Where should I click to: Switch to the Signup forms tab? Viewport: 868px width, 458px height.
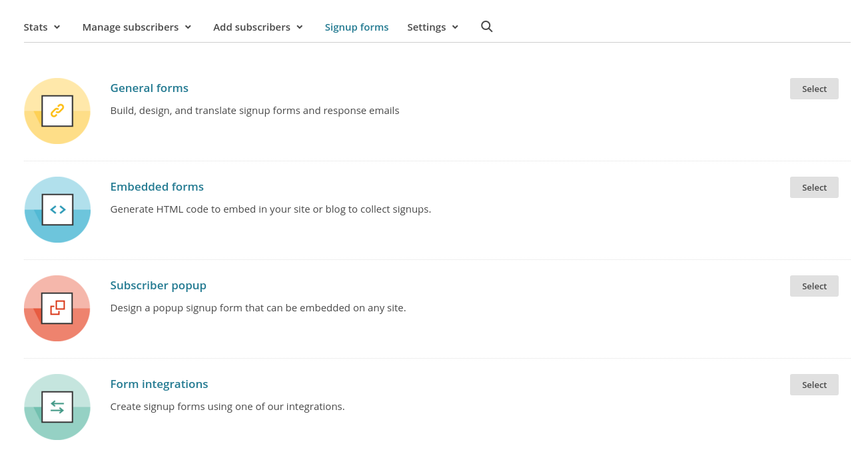click(x=356, y=27)
